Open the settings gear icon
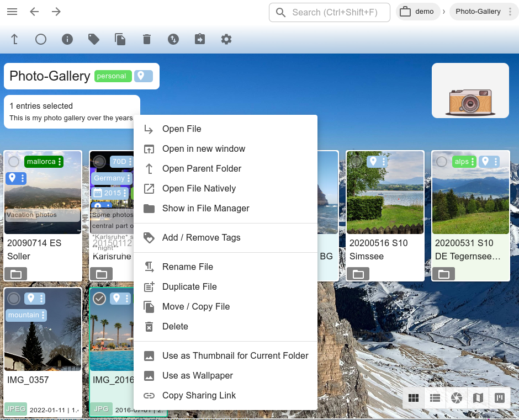 (226, 39)
